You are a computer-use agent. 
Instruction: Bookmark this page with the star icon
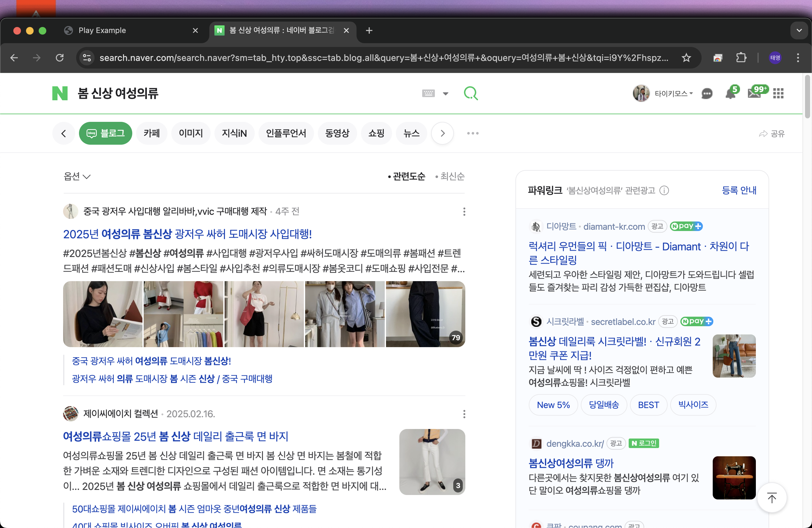point(686,58)
